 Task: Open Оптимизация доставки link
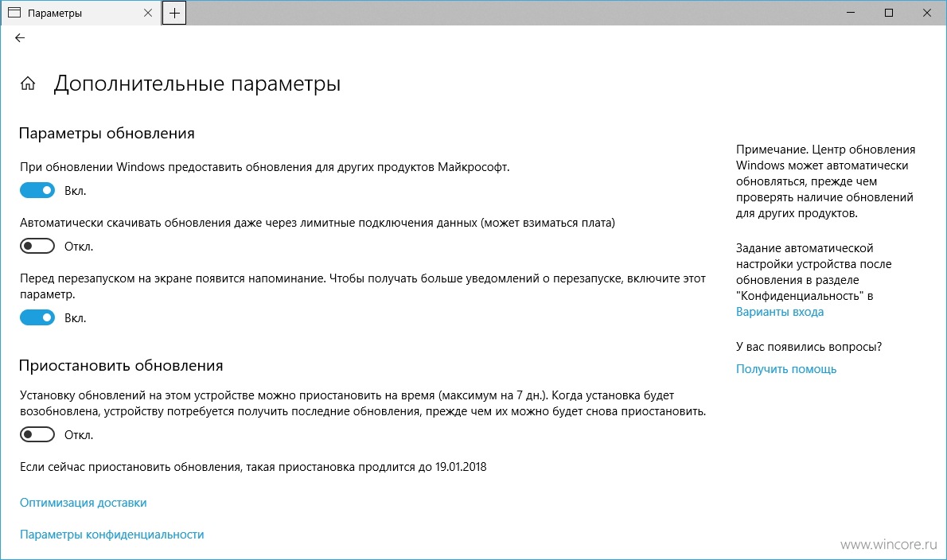pyautogui.click(x=84, y=503)
